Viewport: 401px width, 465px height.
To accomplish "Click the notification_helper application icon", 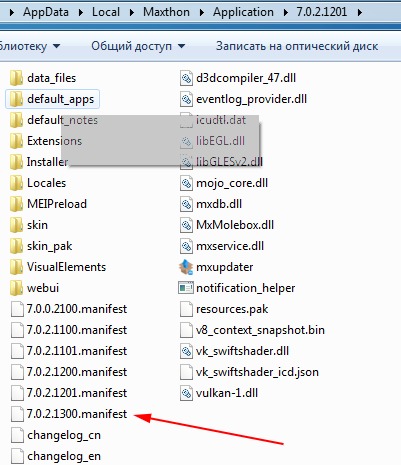I will point(186,288).
